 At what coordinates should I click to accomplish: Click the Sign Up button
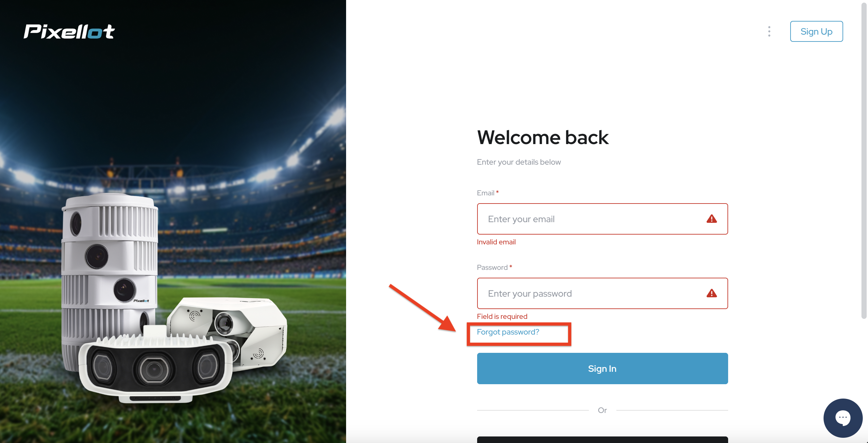pyautogui.click(x=816, y=31)
